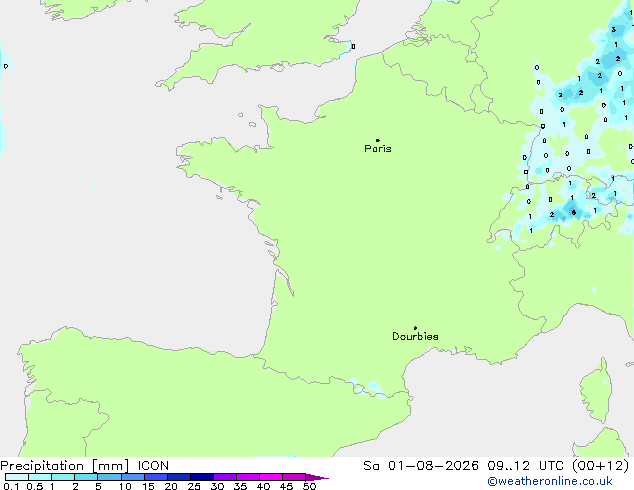Open the weatheronline.co.uk link
634x490 pixels.
[x=550, y=481]
